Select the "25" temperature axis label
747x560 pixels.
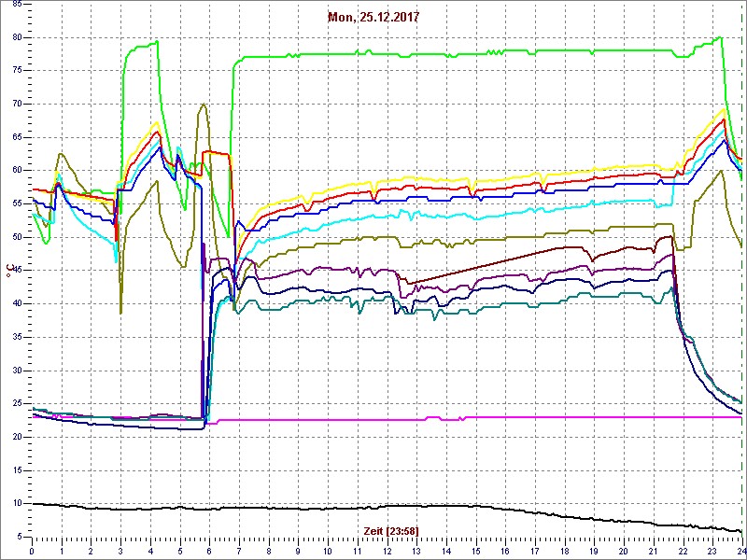pos(16,404)
